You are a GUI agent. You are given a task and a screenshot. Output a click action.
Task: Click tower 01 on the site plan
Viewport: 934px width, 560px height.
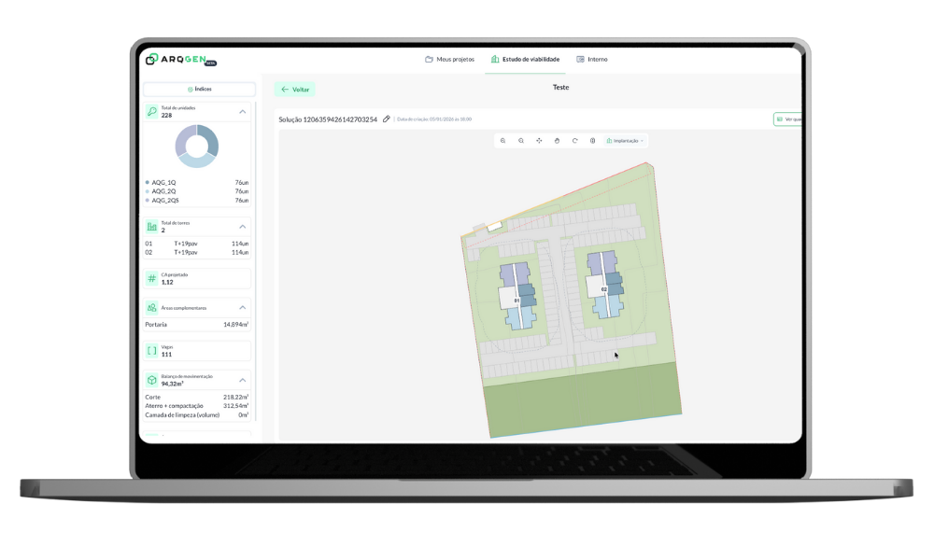coord(517,300)
